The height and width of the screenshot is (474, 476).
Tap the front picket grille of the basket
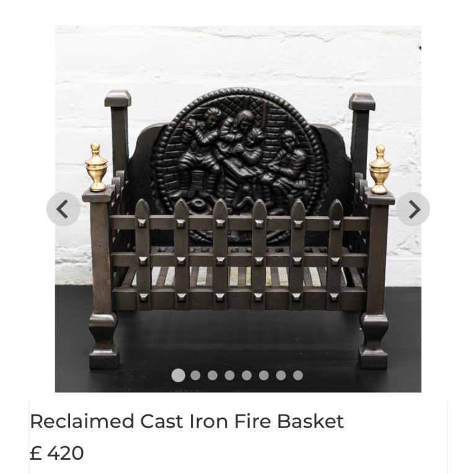pos(238,255)
